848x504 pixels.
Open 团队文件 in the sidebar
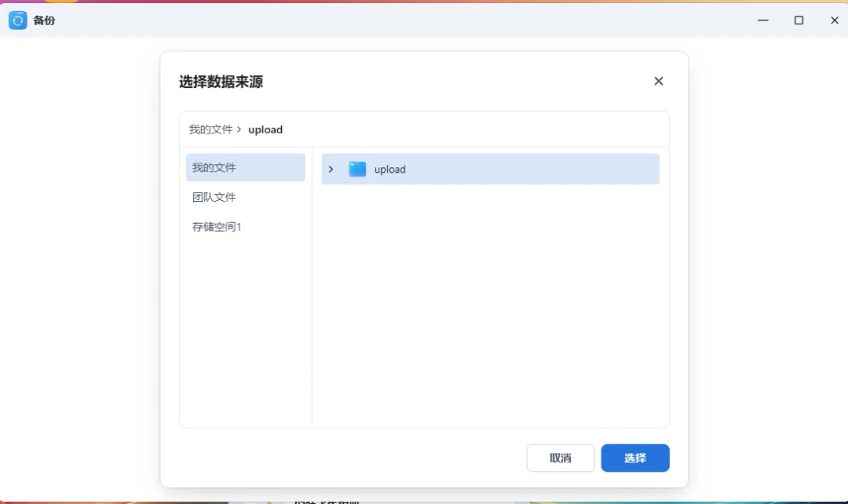click(246, 197)
